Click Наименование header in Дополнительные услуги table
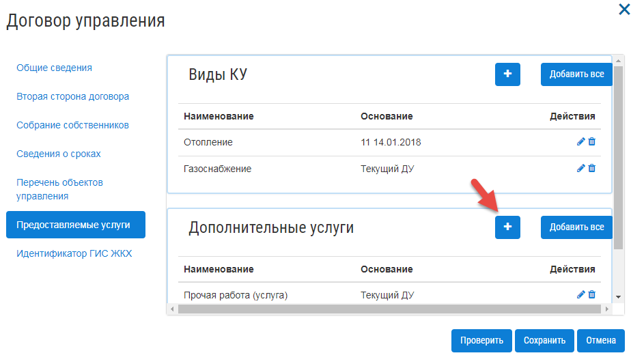Screen dimensions: 631x364 (x=219, y=269)
